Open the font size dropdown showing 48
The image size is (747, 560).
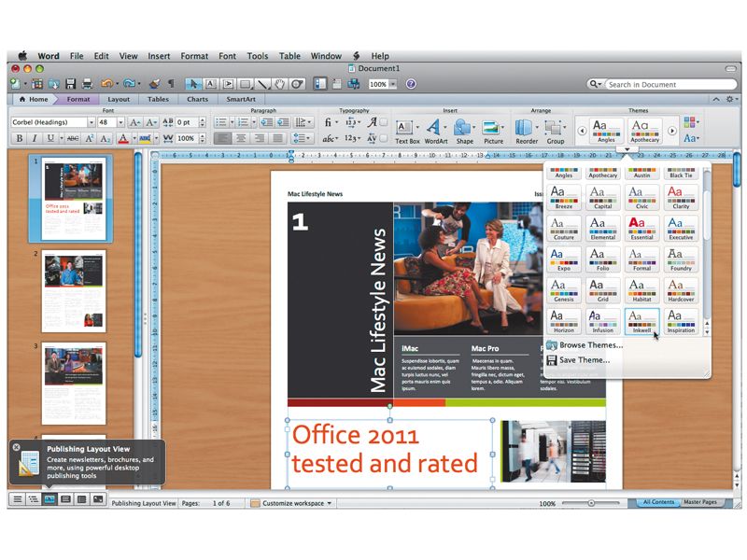(120, 122)
